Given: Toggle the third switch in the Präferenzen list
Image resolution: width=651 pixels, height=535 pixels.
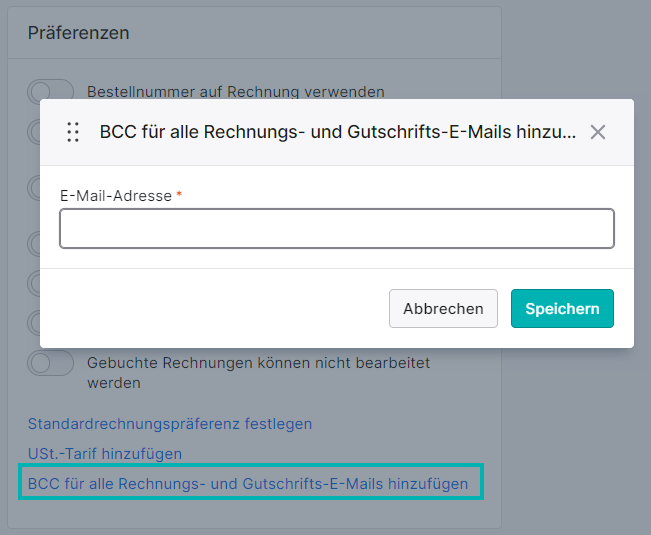Looking at the screenshot, I should [34, 188].
